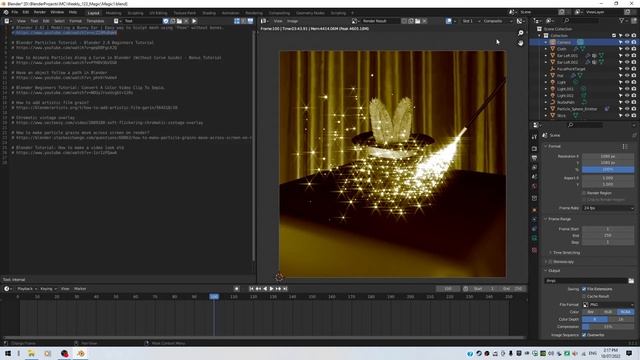The height and width of the screenshot is (360, 640).
Task: Open the Slot 1 dropdown in image editor
Action: click(471, 21)
